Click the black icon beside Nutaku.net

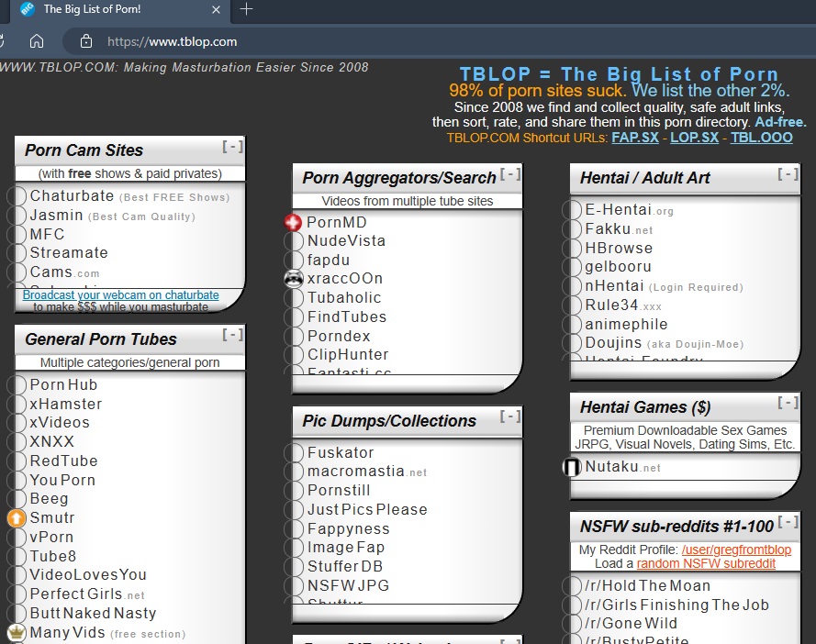pos(572,467)
